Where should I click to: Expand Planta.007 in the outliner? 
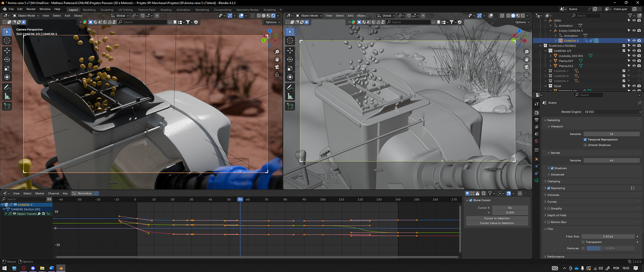point(550,61)
